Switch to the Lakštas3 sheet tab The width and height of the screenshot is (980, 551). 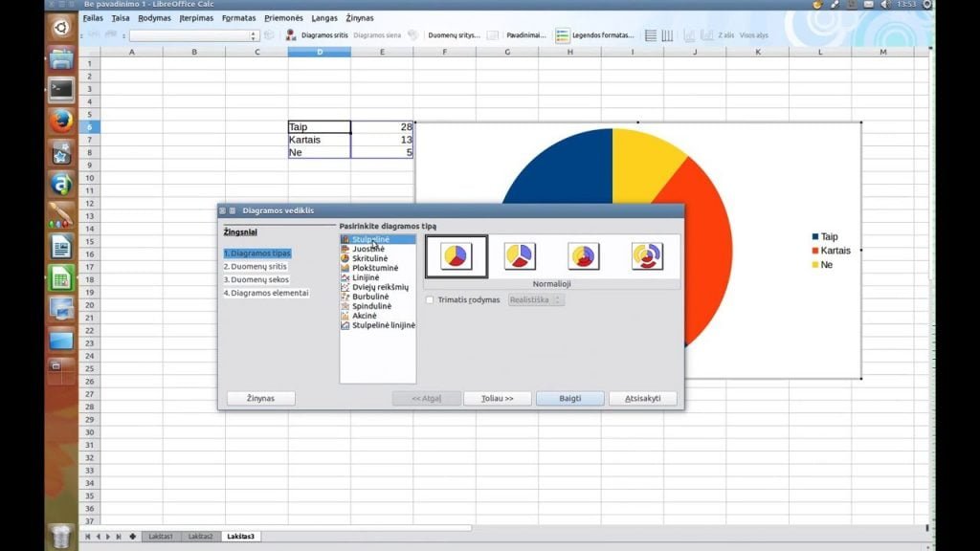click(x=240, y=536)
